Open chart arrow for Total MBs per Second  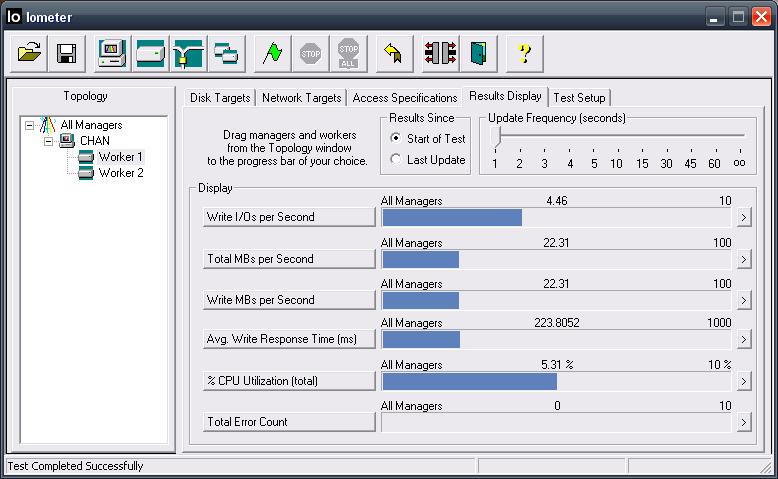tap(743, 259)
